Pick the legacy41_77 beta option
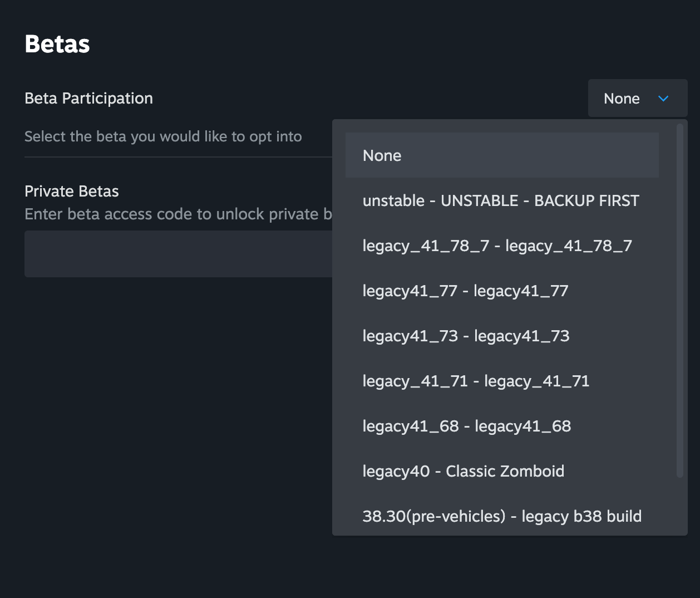This screenshot has height=598, width=700. [x=465, y=291]
